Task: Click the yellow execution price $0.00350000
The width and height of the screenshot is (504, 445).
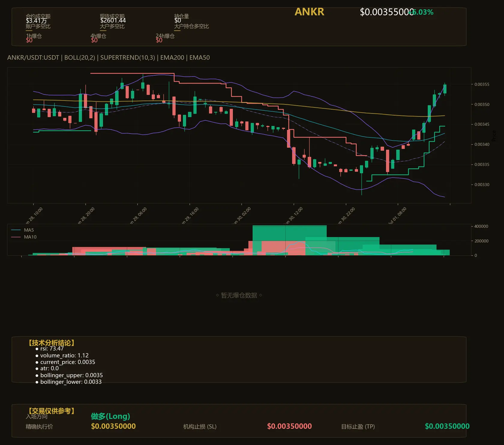Action: point(113,426)
